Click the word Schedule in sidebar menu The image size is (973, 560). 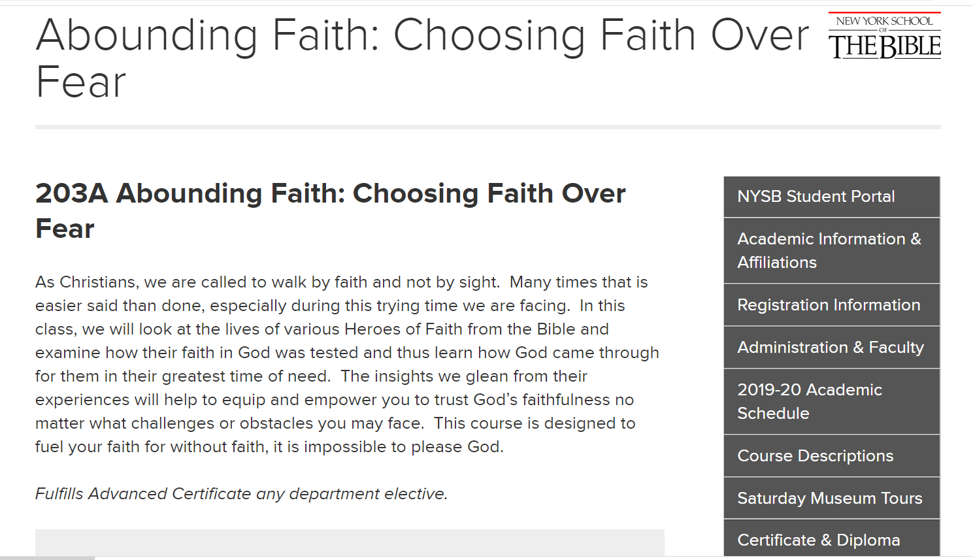(773, 414)
